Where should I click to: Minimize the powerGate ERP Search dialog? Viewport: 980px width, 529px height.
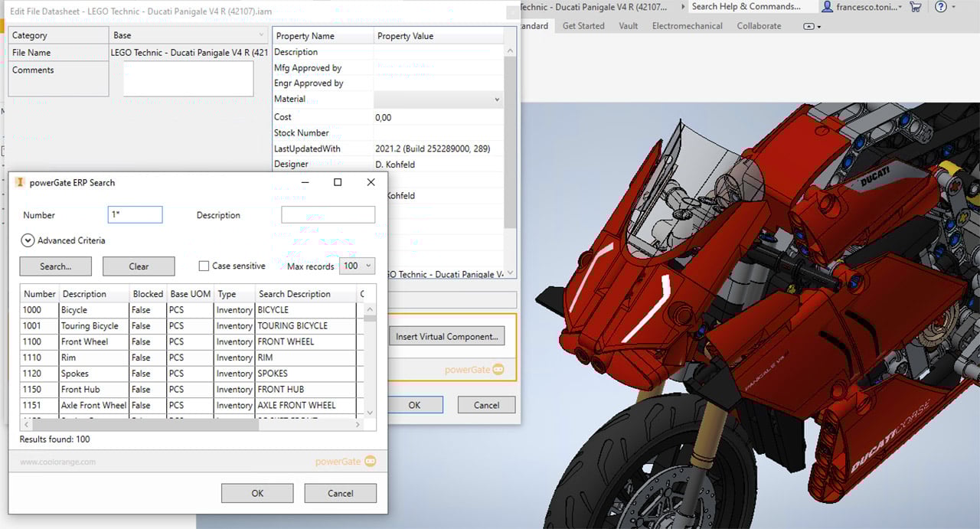coord(305,182)
